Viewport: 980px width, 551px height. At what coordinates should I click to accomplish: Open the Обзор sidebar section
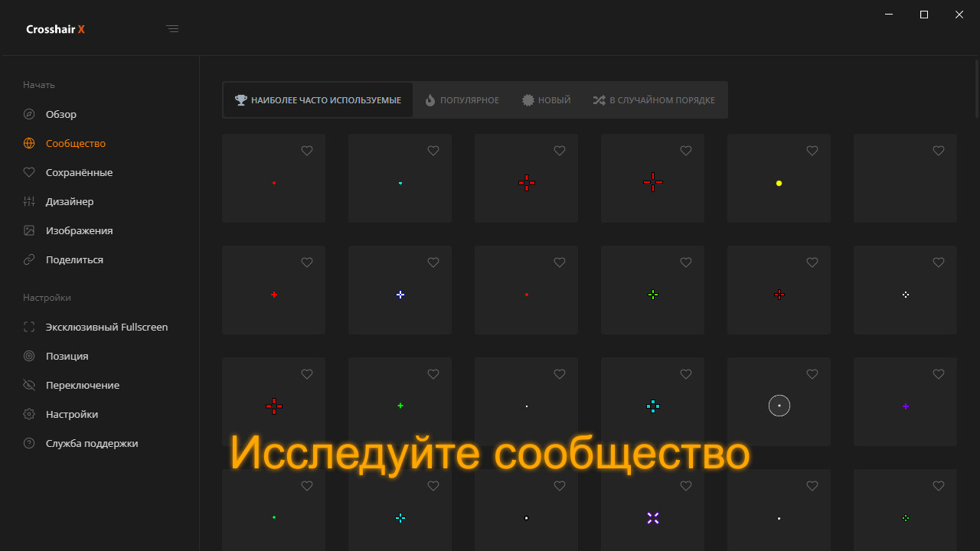tap(59, 114)
